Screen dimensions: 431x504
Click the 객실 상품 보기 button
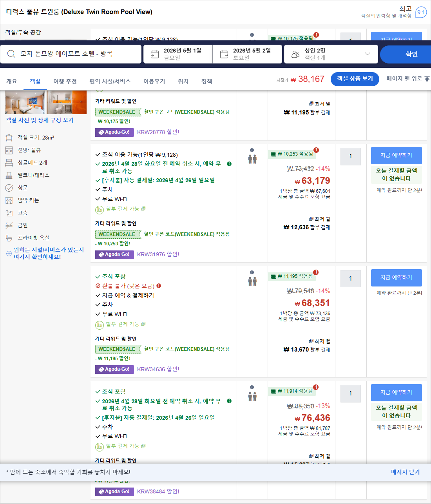pyautogui.click(x=355, y=79)
